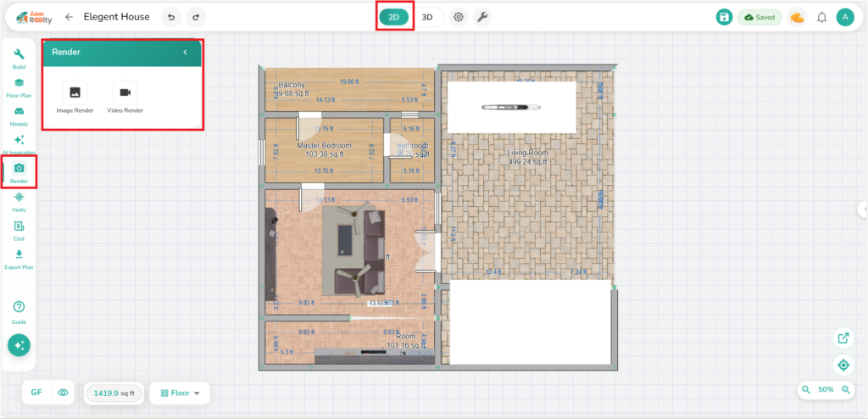868x419 pixels.
Task: Open the Floor Plan panel
Action: coord(19,87)
